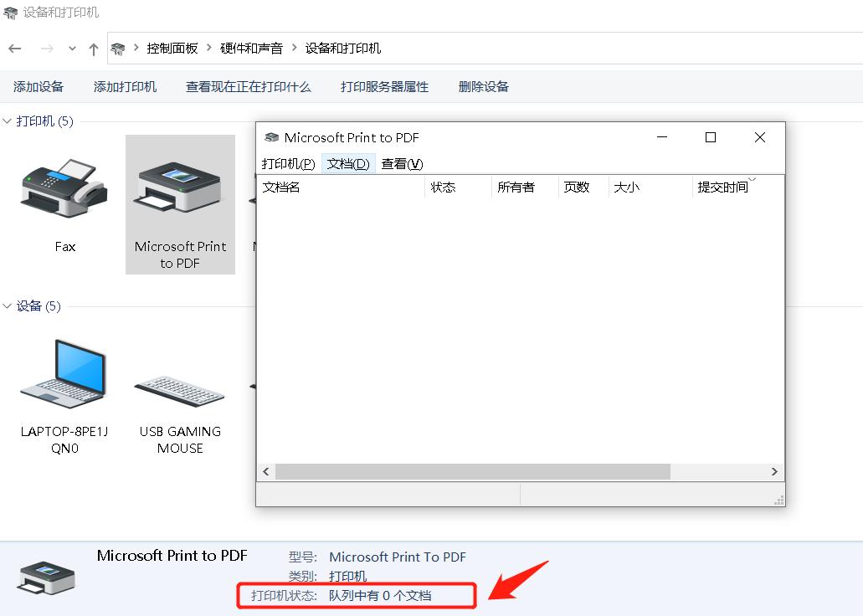Collapse the 打印机 (5) section

(x=7, y=121)
